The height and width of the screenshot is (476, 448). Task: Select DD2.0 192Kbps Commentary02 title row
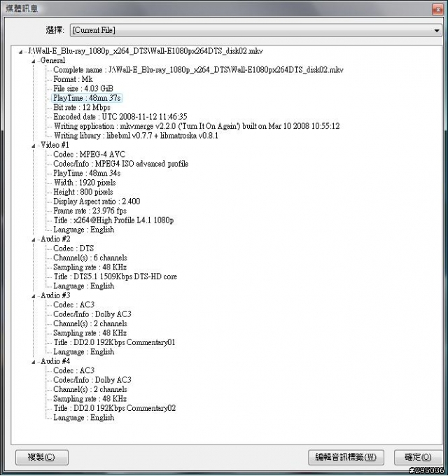(115, 409)
